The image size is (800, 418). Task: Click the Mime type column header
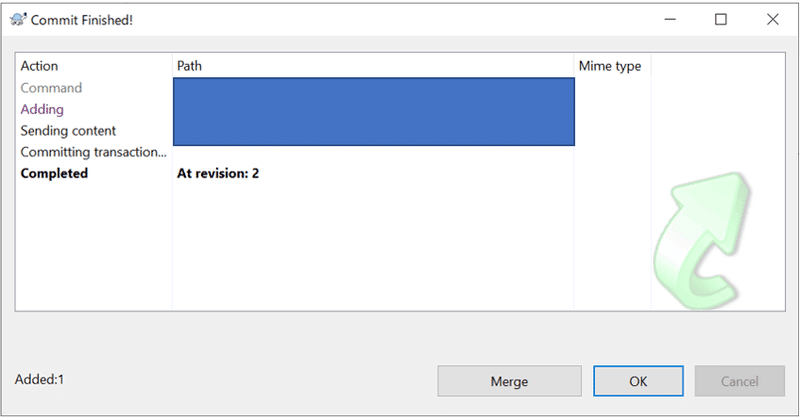point(609,66)
